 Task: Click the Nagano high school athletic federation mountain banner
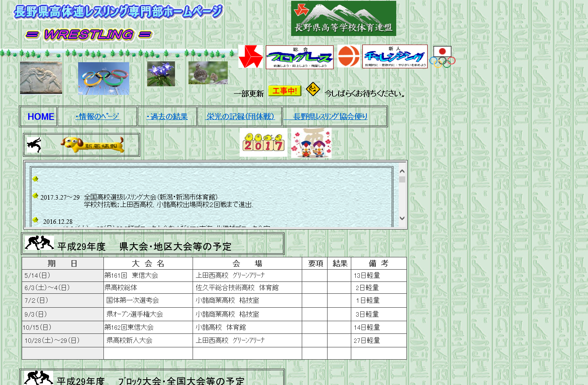343,18
